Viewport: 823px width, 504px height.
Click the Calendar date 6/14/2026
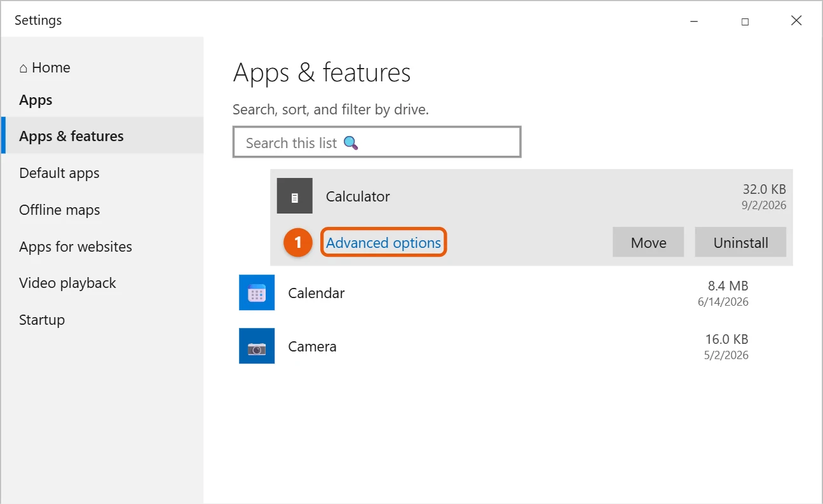click(723, 302)
